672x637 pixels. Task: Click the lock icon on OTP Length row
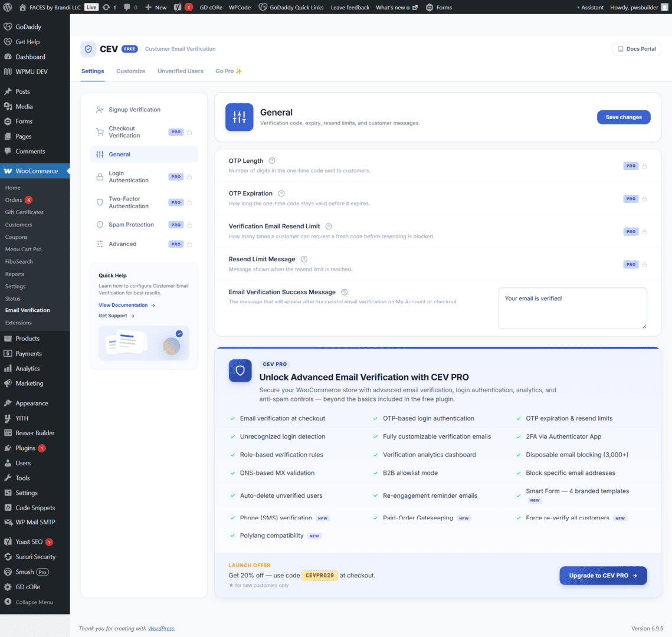tap(644, 166)
